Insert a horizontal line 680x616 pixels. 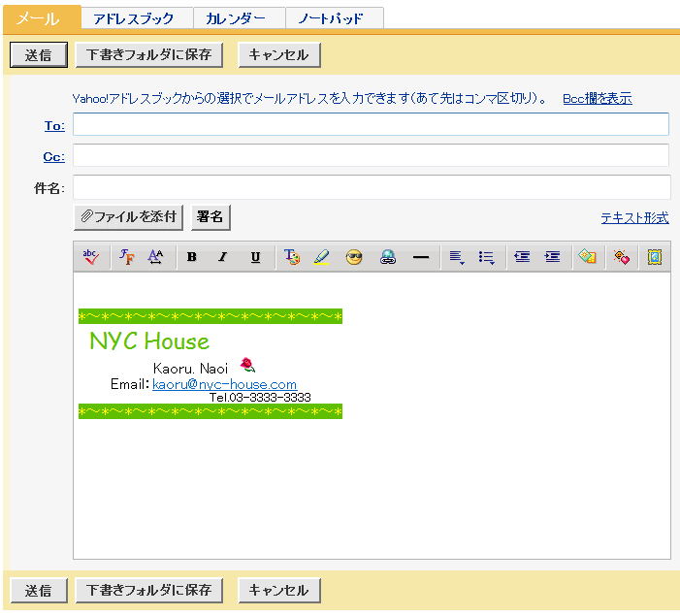tap(420, 257)
